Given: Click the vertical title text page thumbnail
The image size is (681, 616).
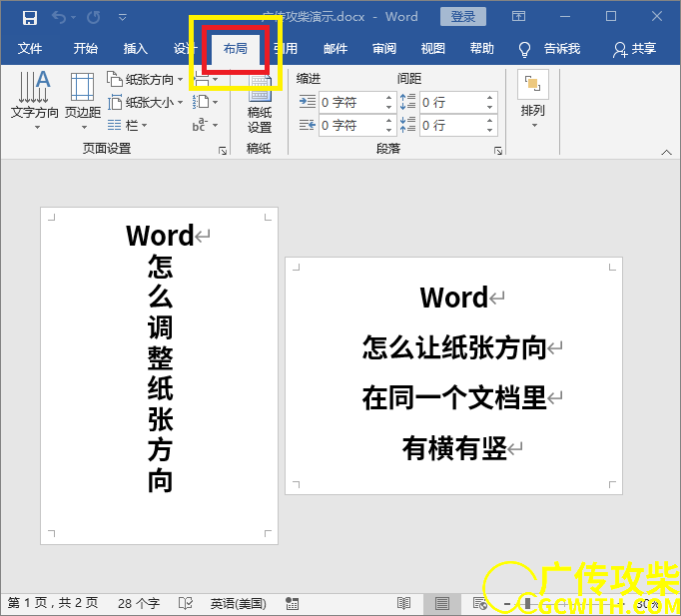Looking at the screenshot, I should pos(160,376).
